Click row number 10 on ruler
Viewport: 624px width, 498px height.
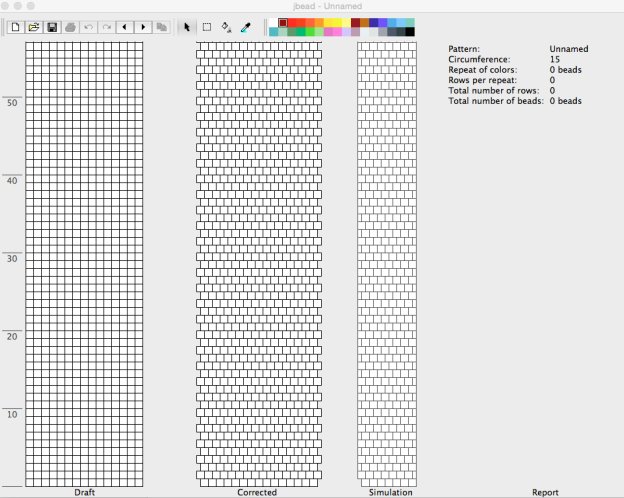(x=12, y=414)
